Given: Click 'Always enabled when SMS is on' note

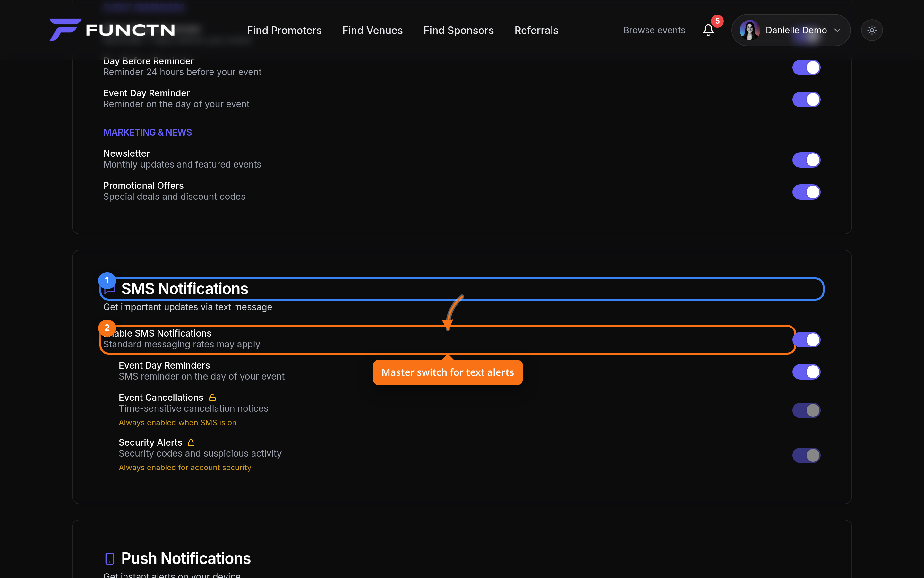Looking at the screenshot, I should pyautogui.click(x=177, y=422).
